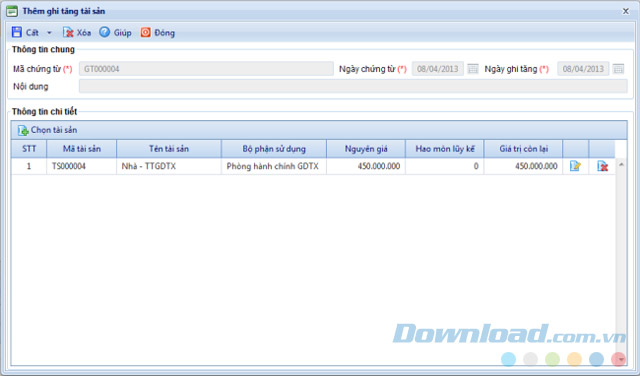Click the Nguyên giá column header

click(x=366, y=149)
